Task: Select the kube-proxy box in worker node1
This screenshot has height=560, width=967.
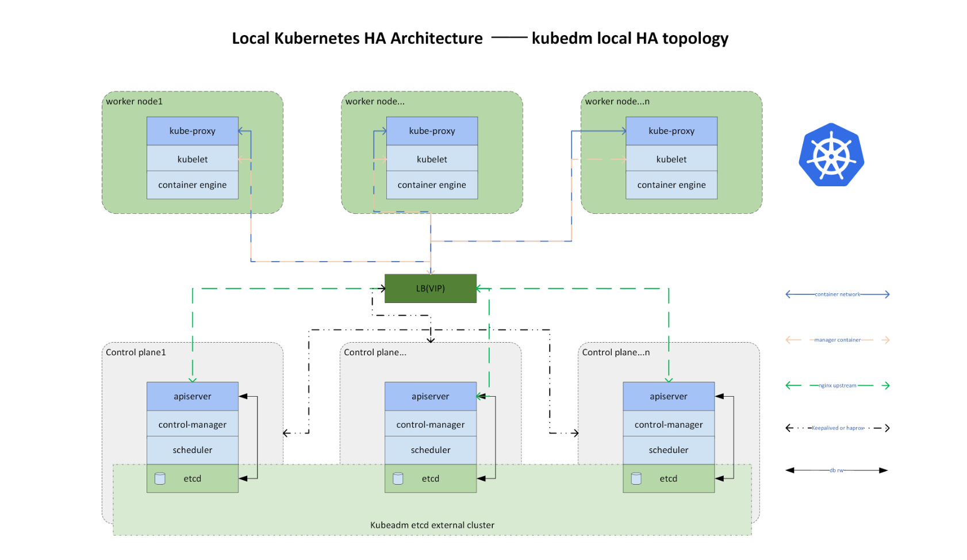Action: (193, 131)
